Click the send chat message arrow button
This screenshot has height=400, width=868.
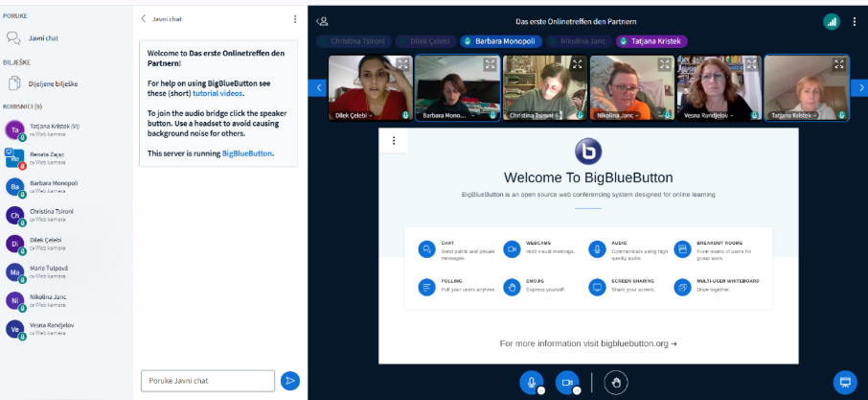(x=290, y=381)
